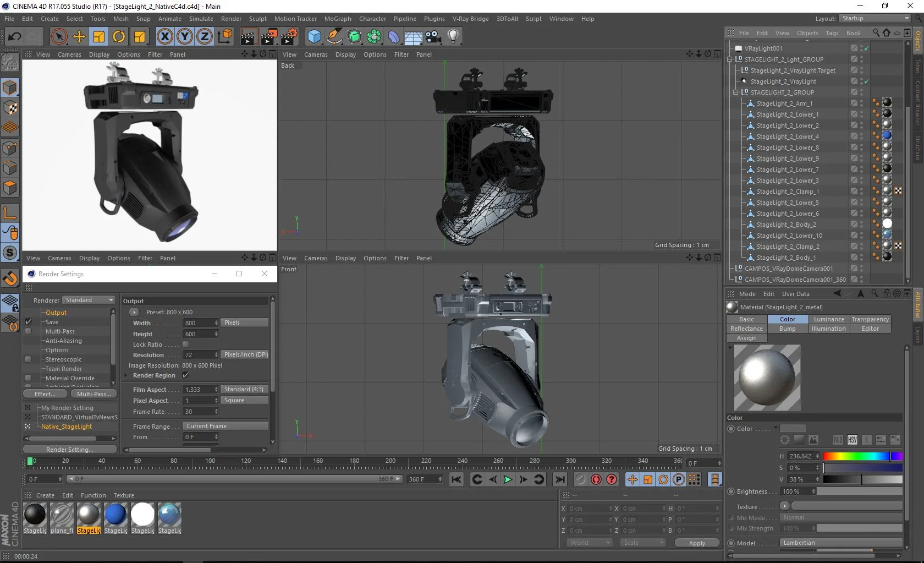Click the Undo arrow icon

coord(14,37)
